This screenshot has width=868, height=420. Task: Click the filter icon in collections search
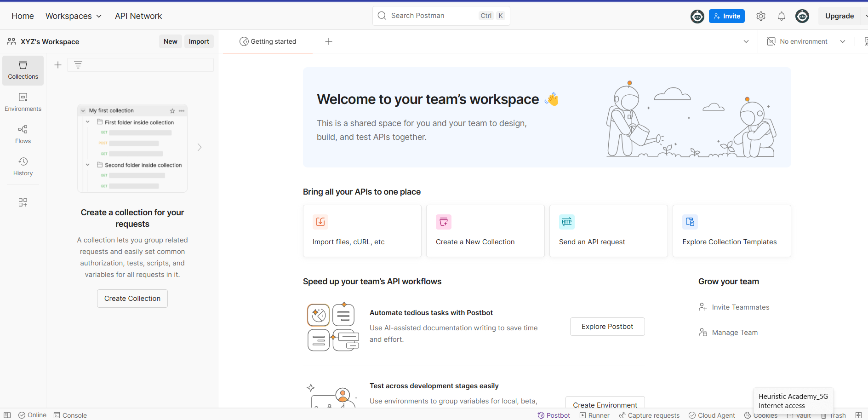click(78, 65)
